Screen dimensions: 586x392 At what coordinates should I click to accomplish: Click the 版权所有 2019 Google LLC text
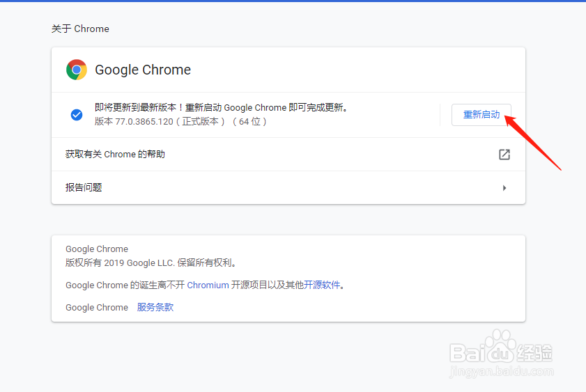pyautogui.click(x=151, y=263)
